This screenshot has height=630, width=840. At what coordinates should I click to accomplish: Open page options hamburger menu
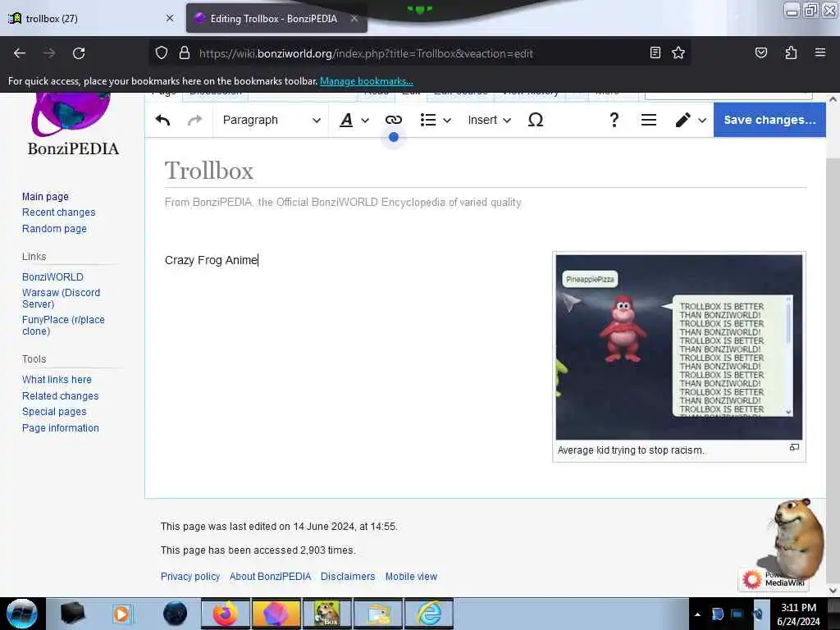click(649, 120)
